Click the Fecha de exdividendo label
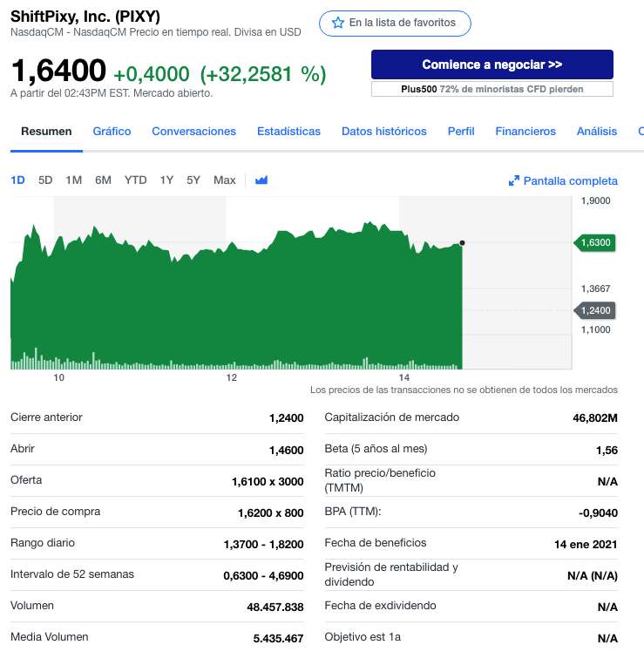Image resolution: width=644 pixels, height=672 pixels. [380, 606]
